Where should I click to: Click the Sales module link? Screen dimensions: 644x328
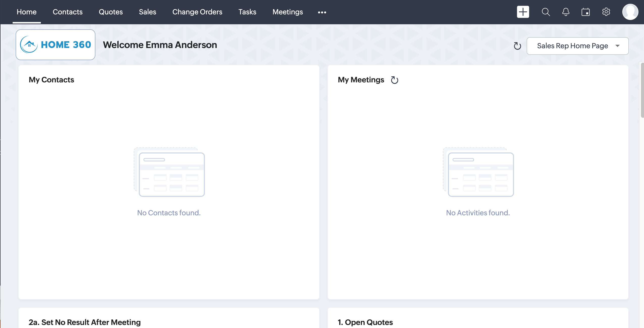(147, 12)
